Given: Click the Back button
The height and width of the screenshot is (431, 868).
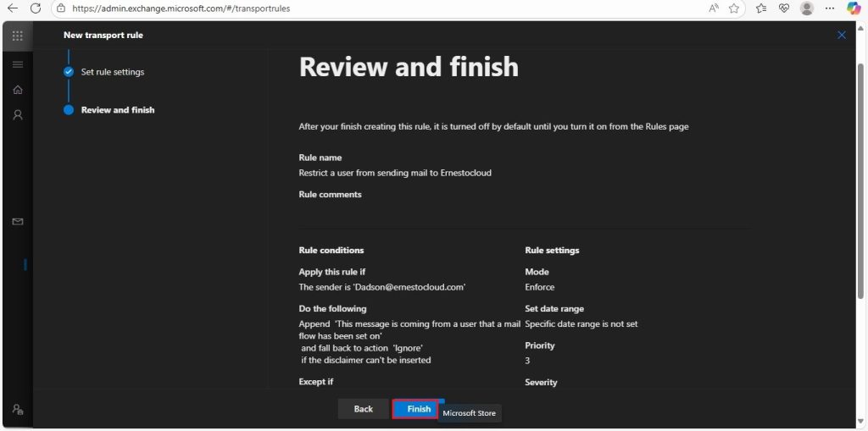Looking at the screenshot, I should click(x=363, y=409).
